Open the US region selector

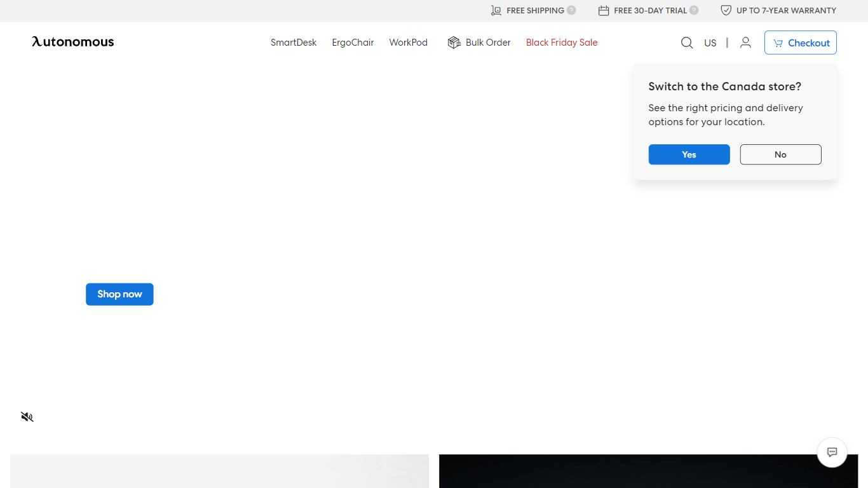[710, 43]
